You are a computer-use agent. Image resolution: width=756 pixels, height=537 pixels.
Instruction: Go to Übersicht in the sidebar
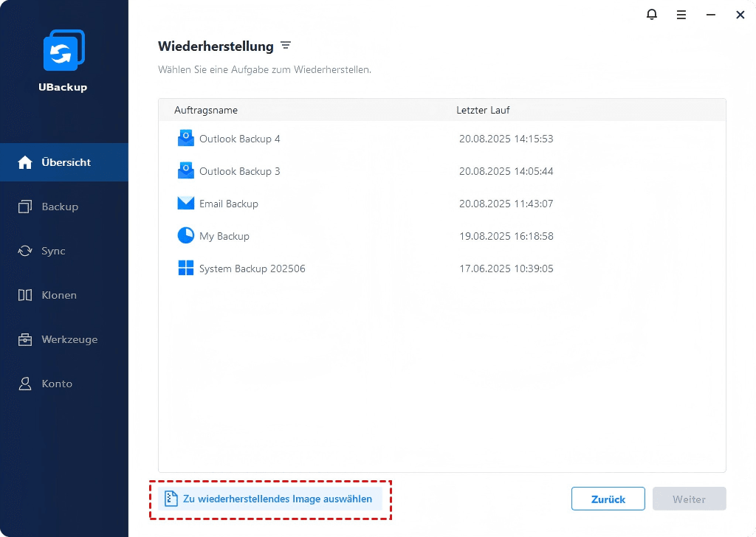pyautogui.click(x=64, y=162)
